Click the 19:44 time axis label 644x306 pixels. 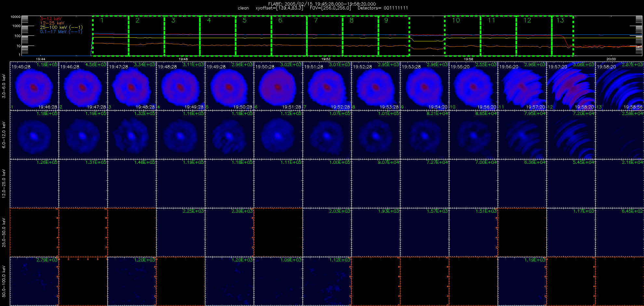tap(40, 59)
